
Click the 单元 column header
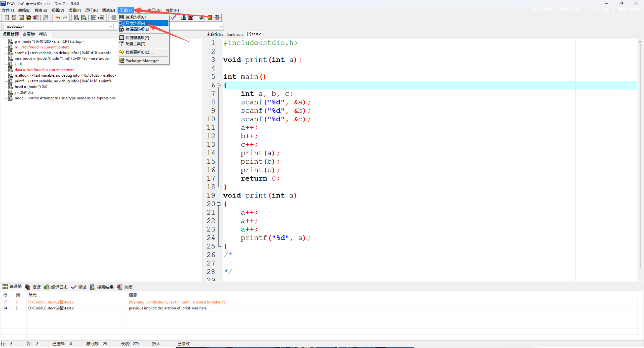point(77,295)
